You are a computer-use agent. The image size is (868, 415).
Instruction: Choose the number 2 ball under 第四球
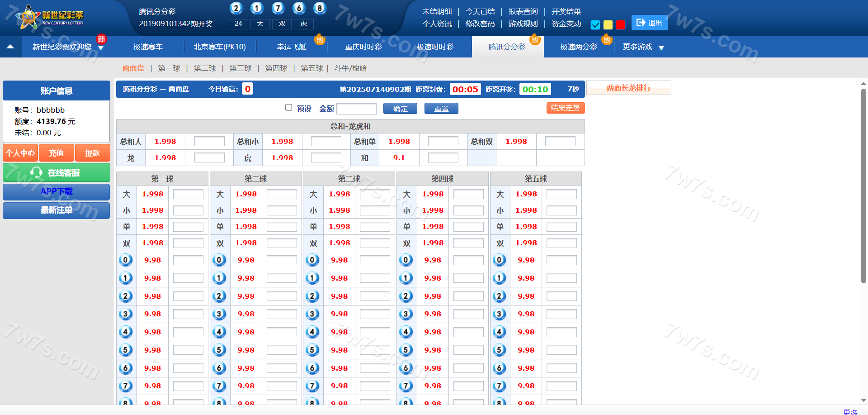point(406,296)
